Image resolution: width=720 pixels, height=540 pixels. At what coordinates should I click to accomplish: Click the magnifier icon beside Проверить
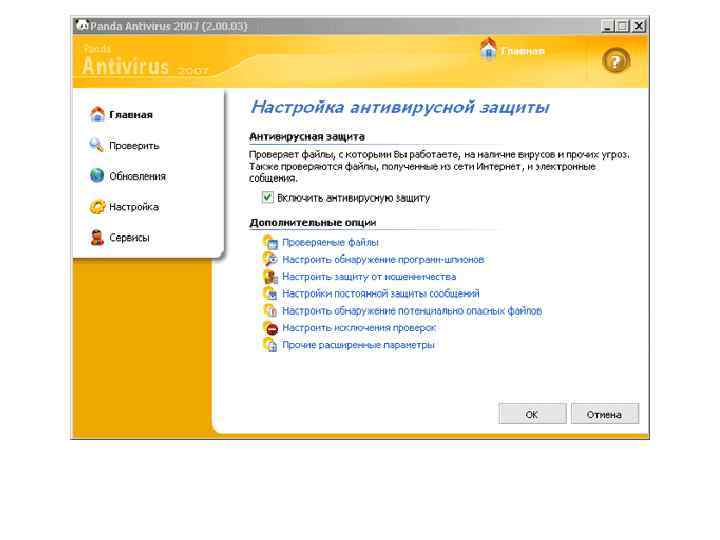(96, 145)
